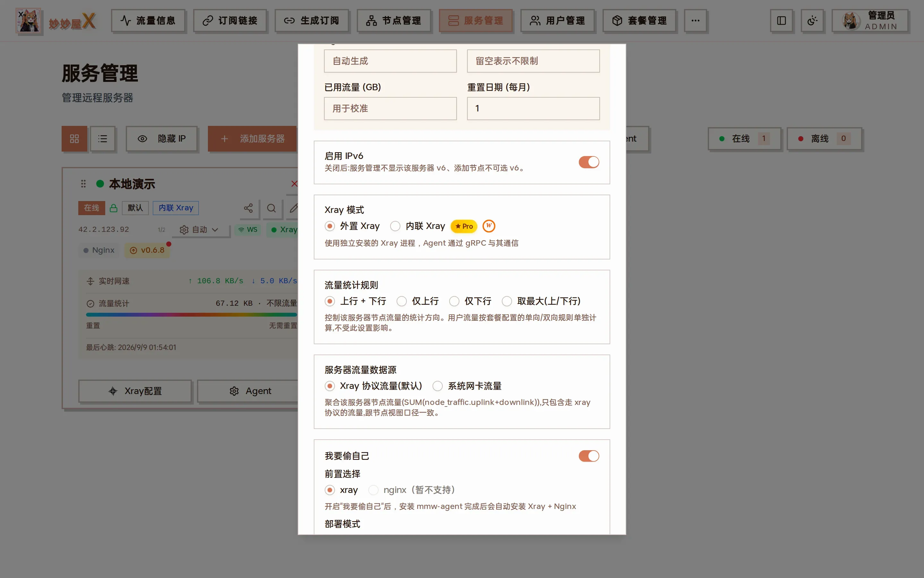This screenshot has width=924, height=578.
Task: Click the 42.2.123.92 IP address
Action: coord(104,230)
